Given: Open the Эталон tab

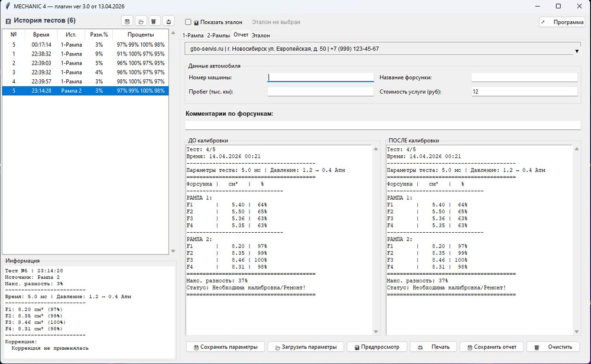Looking at the screenshot, I should pyautogui.click(x=261, y=35).
